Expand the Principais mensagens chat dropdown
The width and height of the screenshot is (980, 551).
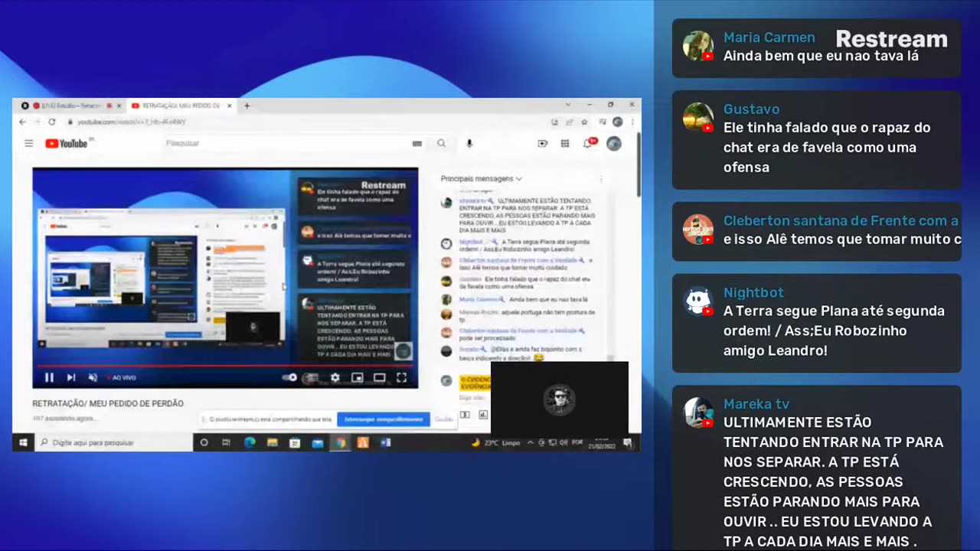[481, 179]
